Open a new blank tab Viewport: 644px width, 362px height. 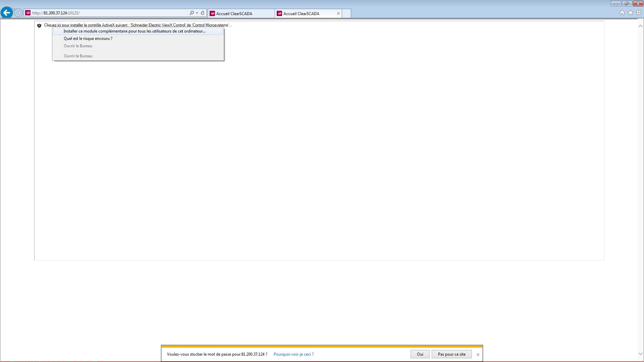346,13
